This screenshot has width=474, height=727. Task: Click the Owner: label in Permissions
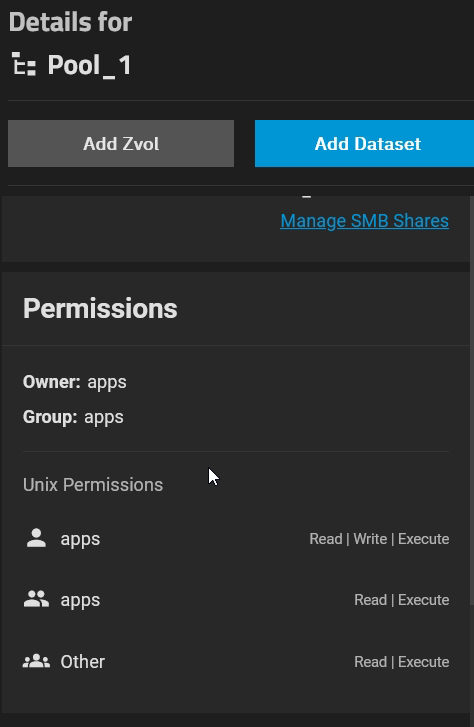51,382
